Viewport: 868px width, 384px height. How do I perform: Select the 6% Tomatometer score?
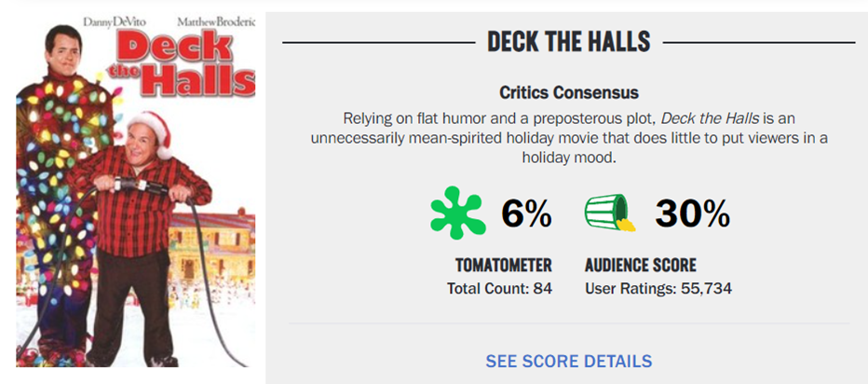pyautogui.click(x=526, y=213)
